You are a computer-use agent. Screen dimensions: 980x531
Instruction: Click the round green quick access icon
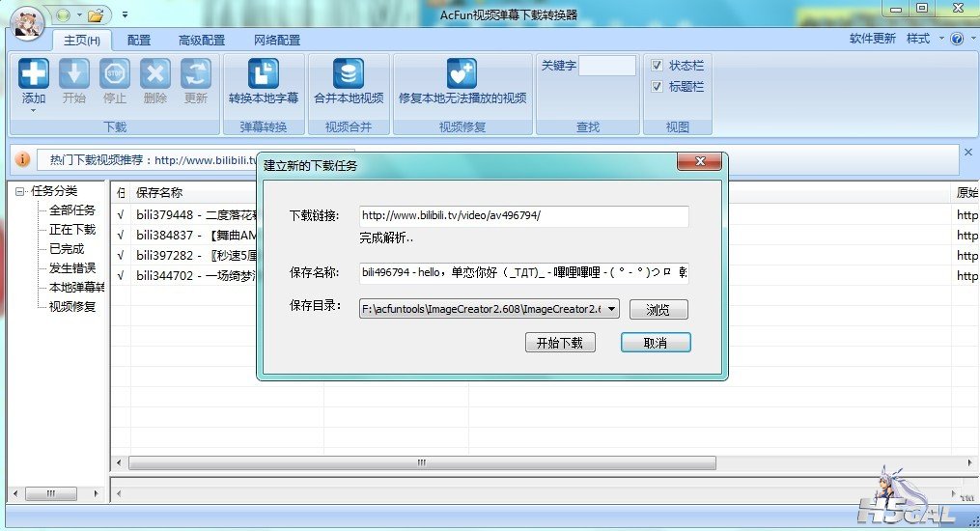pyautogui.click(x=63, y=15)
